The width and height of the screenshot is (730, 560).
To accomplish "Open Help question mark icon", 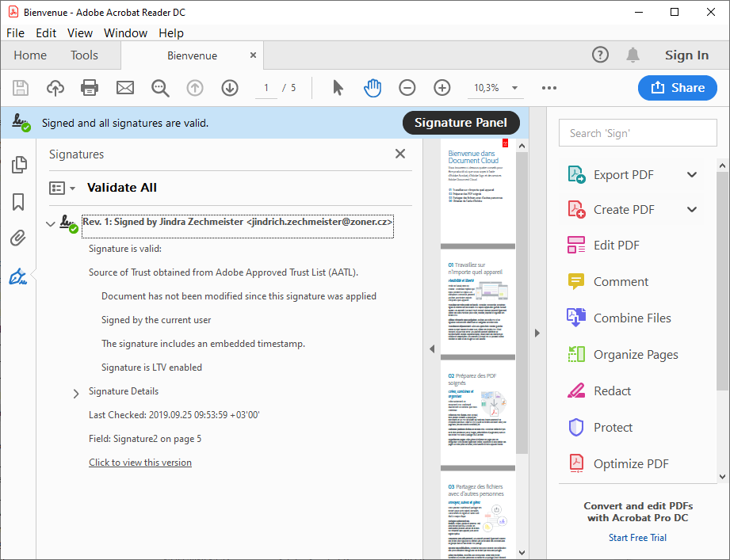I will [600, 55].
